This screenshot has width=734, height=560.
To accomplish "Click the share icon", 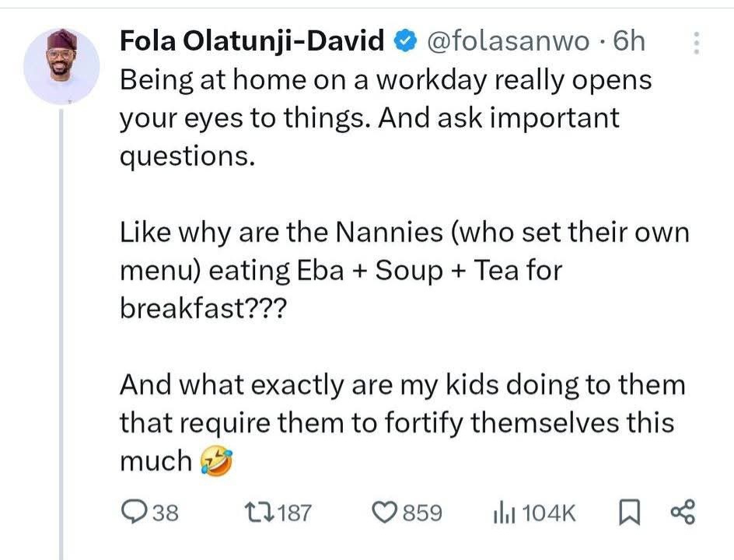I will coord(680,512).
